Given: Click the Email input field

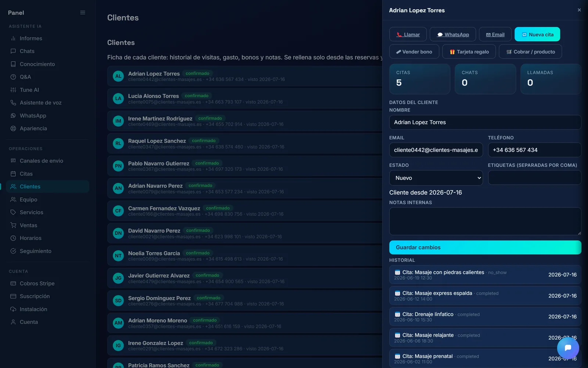Looking at the screenshot, I should tap(436, 150).
